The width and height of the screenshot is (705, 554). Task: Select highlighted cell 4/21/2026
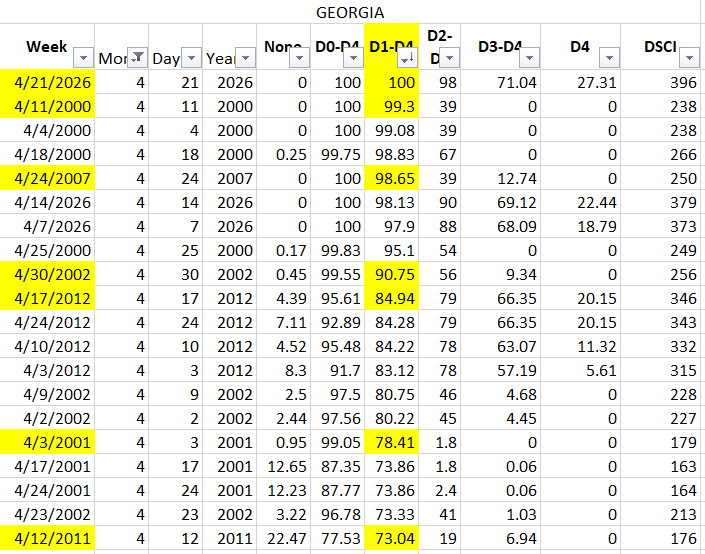47,82
